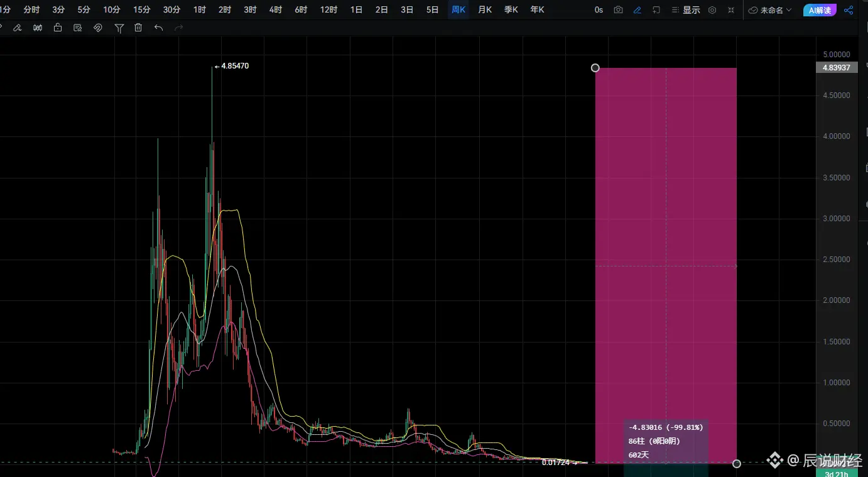Click the select-region box icon beside the pencil

(x=656, y=10)
